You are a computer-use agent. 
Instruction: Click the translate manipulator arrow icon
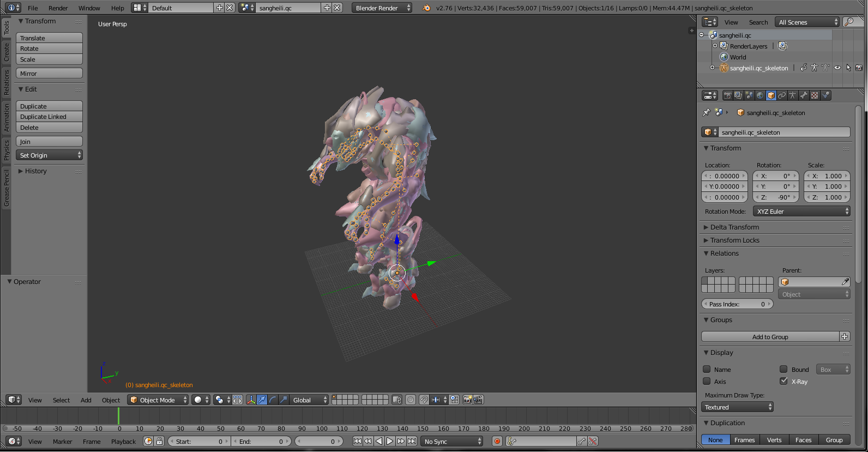[x=262, y=400]
